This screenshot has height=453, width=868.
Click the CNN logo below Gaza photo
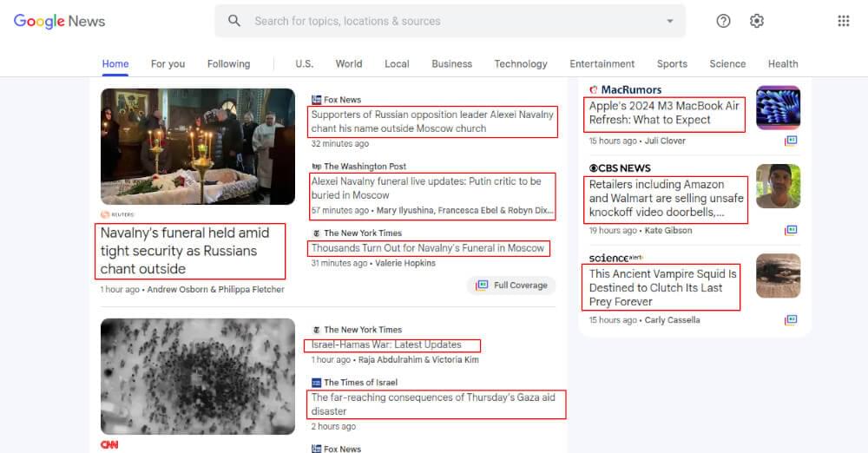109,444
